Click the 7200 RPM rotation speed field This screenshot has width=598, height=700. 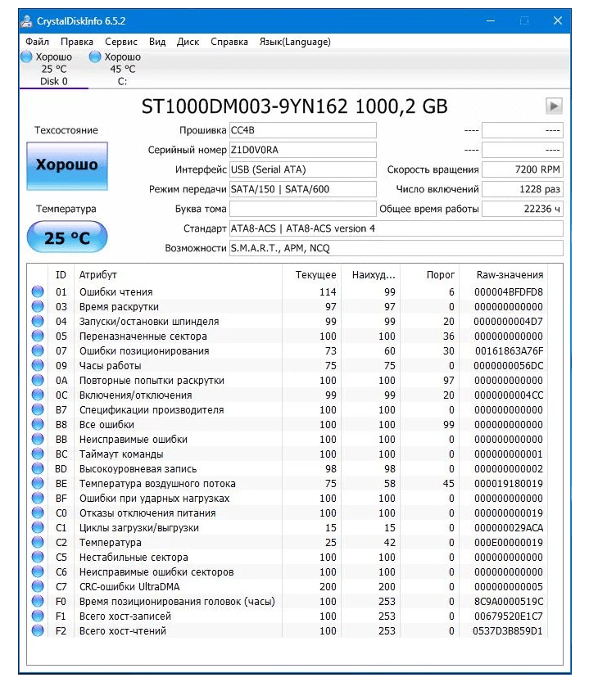523,169
